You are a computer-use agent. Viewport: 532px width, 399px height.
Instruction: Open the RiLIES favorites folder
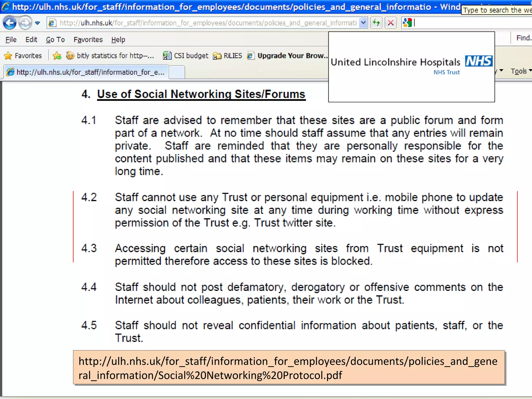[x=227, y=56]
